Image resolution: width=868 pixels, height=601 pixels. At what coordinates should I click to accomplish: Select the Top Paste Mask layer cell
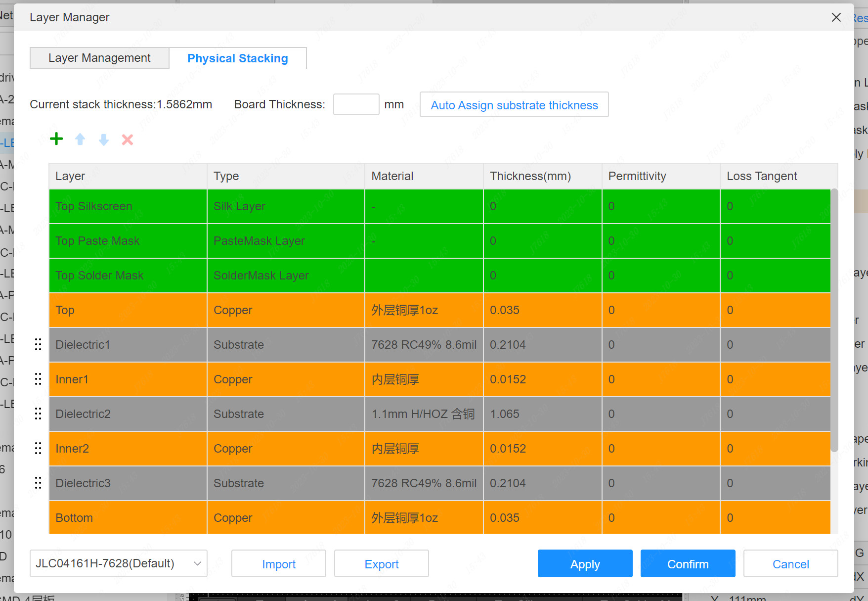point(128,241)
